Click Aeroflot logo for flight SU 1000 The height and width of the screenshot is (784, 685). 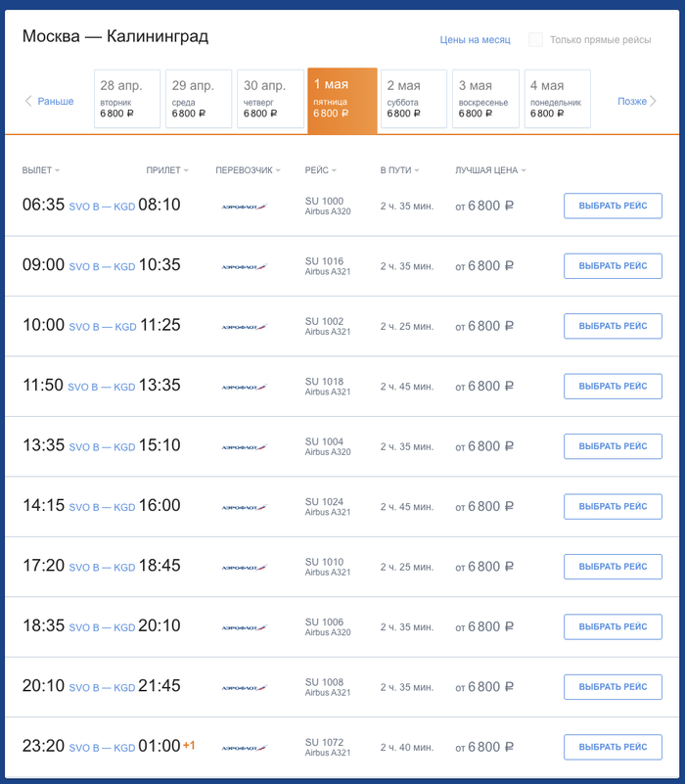tap(244, 207)
